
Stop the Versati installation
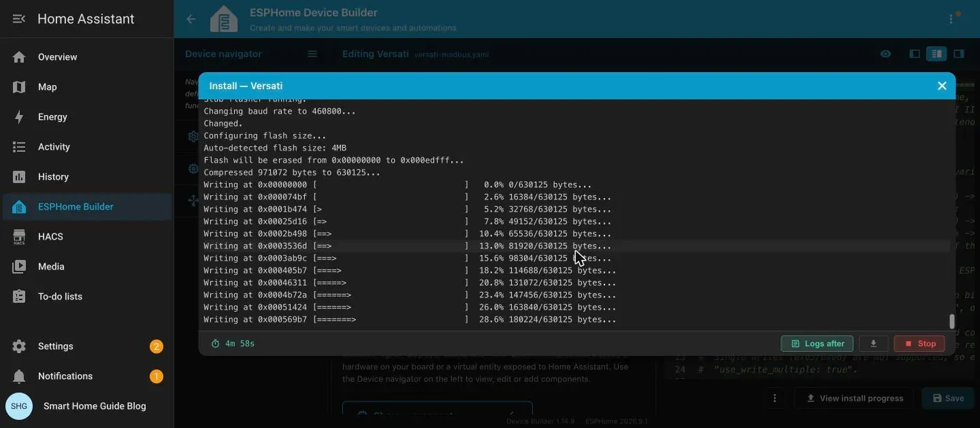919,344
